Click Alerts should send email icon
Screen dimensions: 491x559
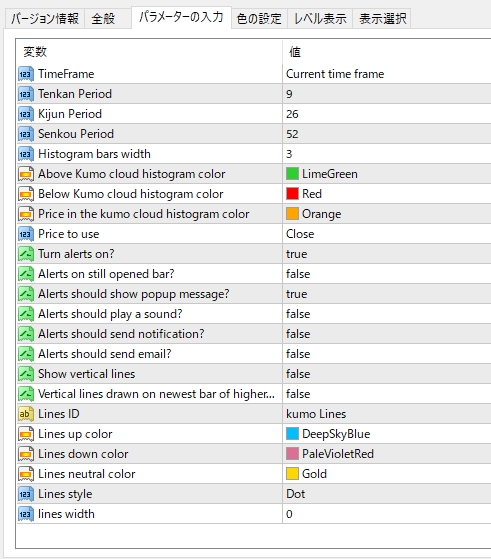[x=26, y=354]
